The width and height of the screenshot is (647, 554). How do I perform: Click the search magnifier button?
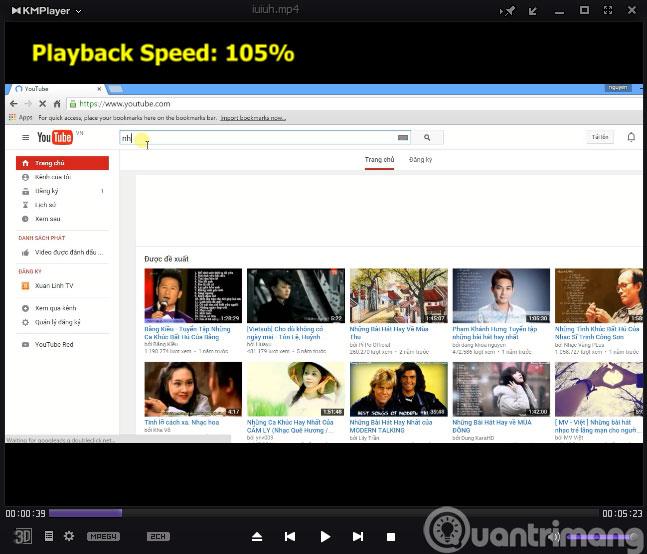(427, 137)
